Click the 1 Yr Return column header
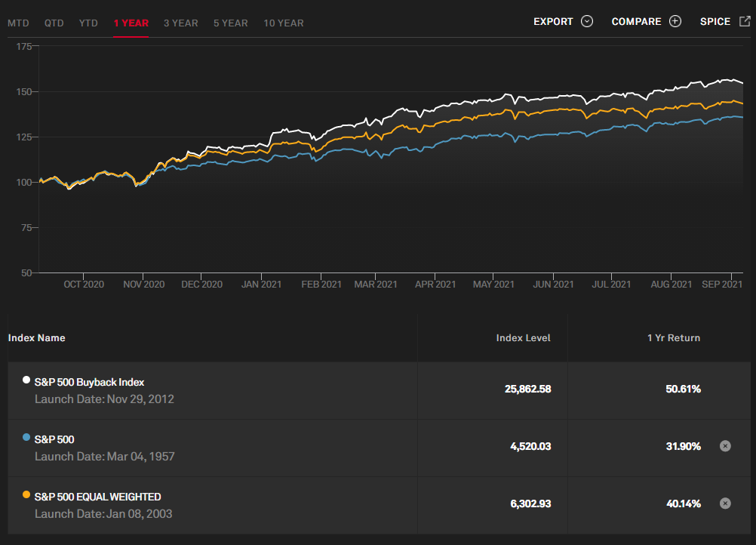This screenshot has width=756, height=545. (674, 338)
